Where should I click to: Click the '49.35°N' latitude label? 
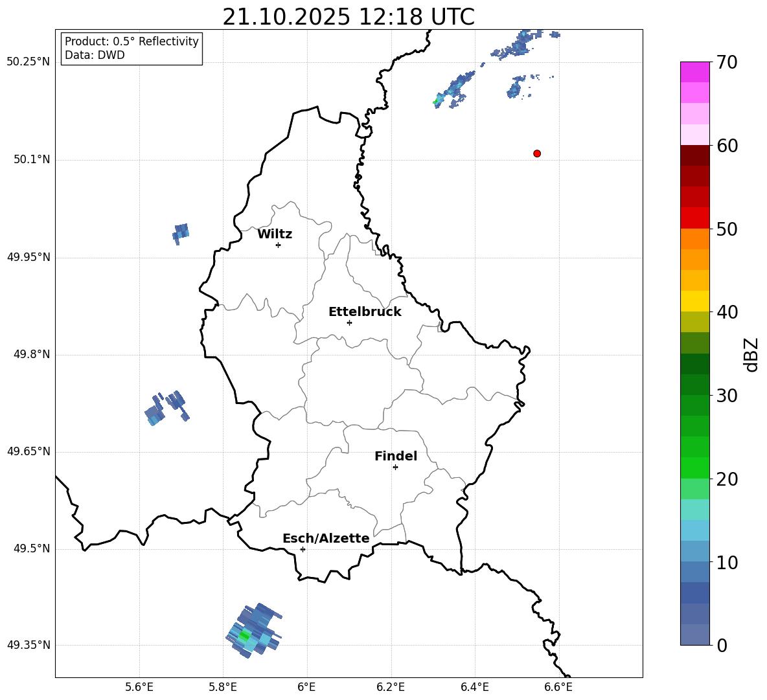[x=29, y=645]
